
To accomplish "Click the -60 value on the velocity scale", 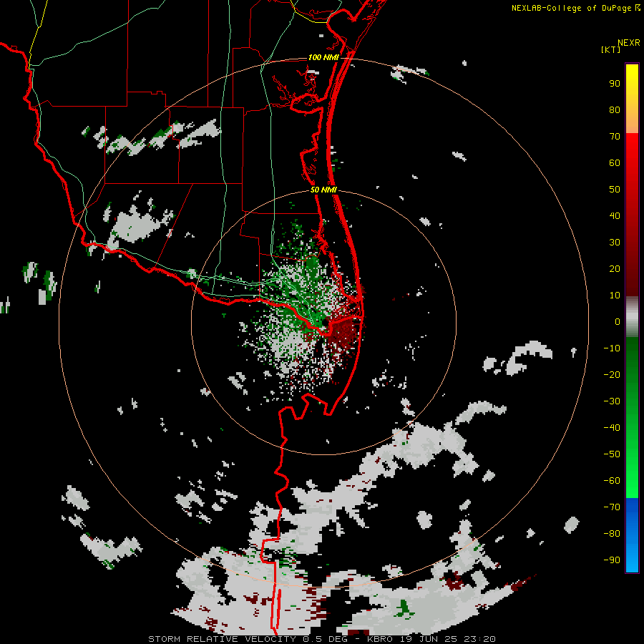I will point(612,481).
